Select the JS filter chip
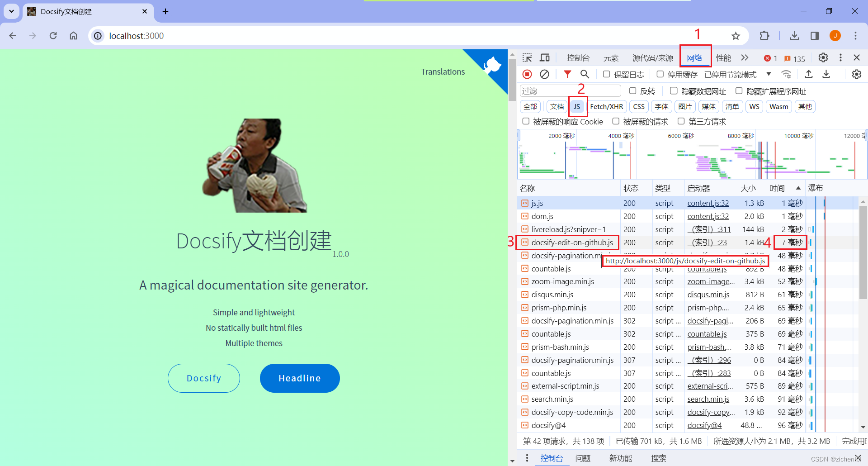 tap(577, 107)
